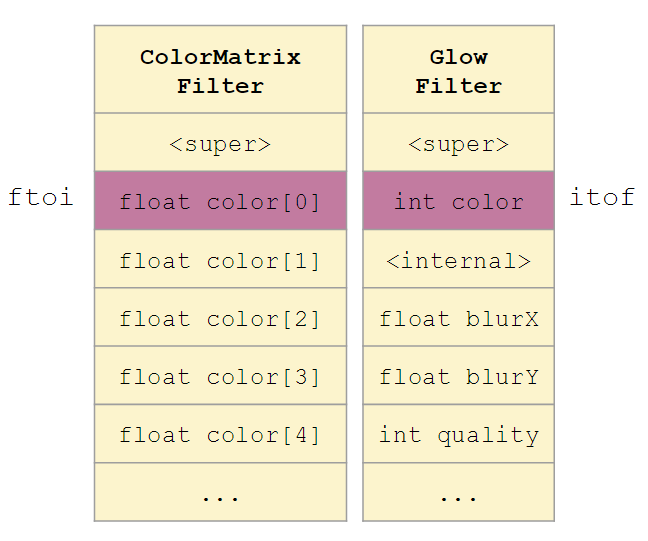This screenshot has height=541, width=648.
Task: Click the ftoi label
Action: (x=40, y=197)
